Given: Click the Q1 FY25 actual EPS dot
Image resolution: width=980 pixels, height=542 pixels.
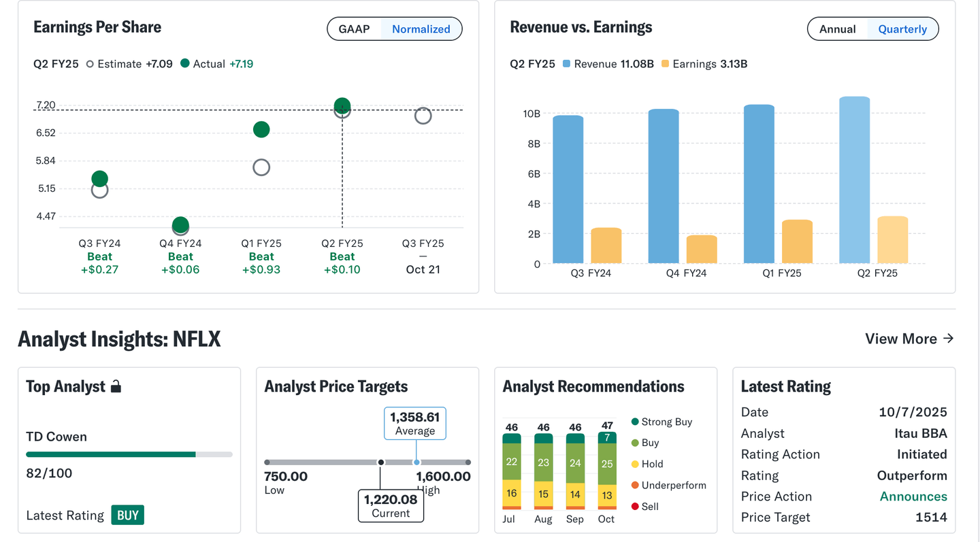Looking at the screenshot, I should click(x=261, y=129).
